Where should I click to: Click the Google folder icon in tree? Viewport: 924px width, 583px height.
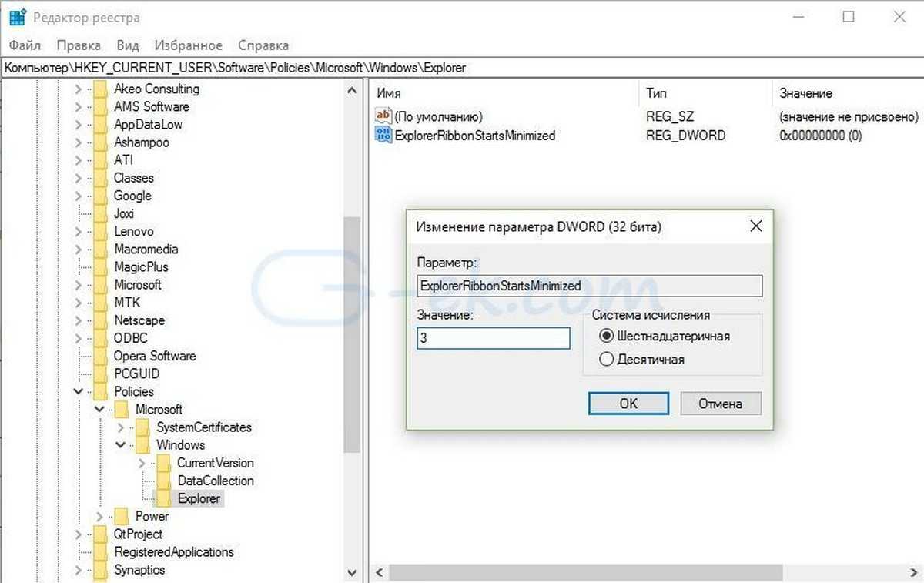(100, 196)
